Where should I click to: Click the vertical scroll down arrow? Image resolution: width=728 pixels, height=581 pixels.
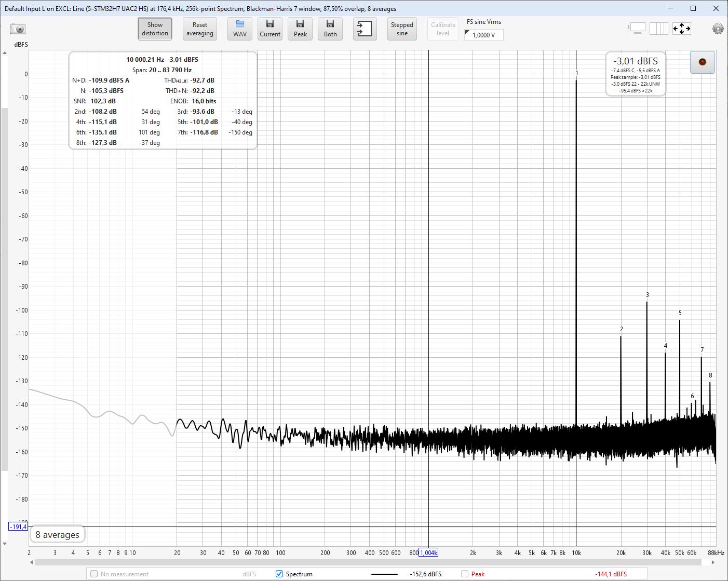pyautogui.click(x=5, y=544)
